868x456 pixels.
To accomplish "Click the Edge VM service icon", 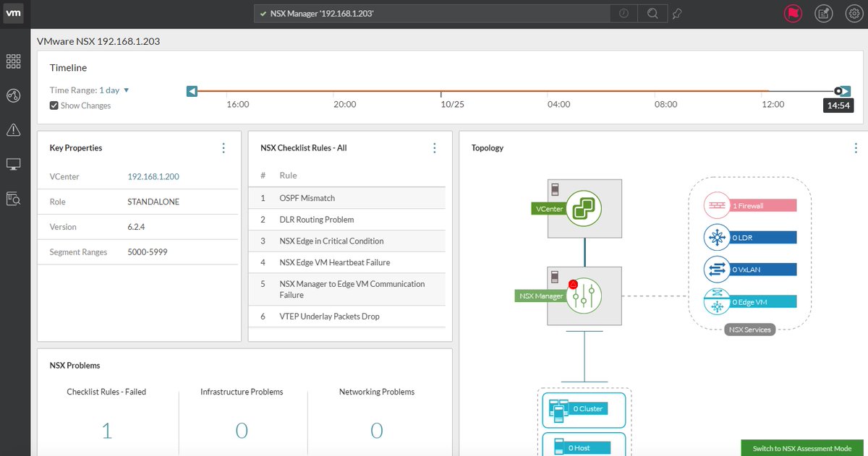I will point(718,302).
